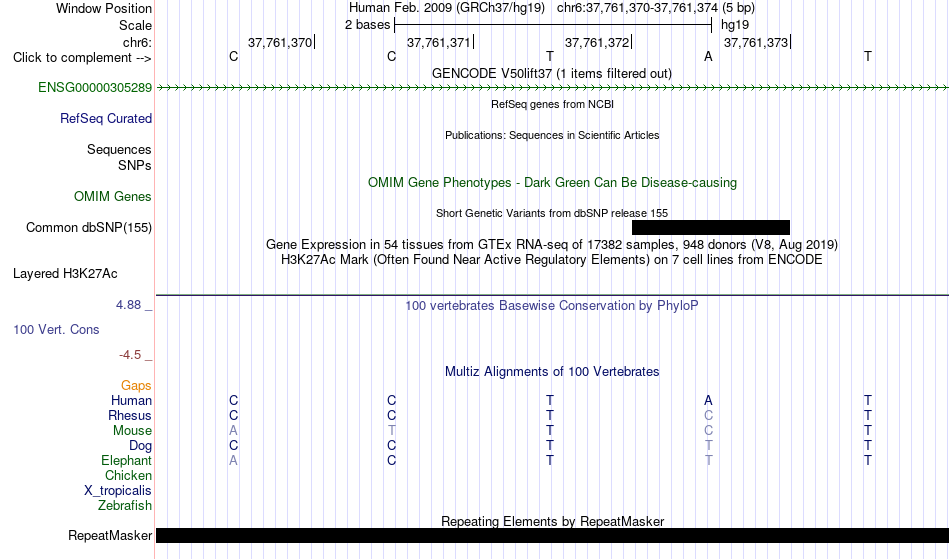
Task: Click the Scale label
Action: [x=136, y=25]
